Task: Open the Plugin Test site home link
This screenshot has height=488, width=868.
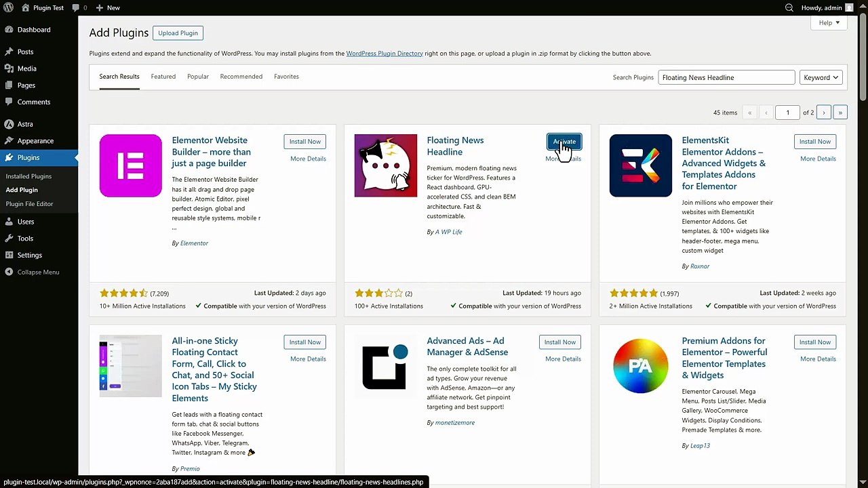Action: tap(43, 7)
